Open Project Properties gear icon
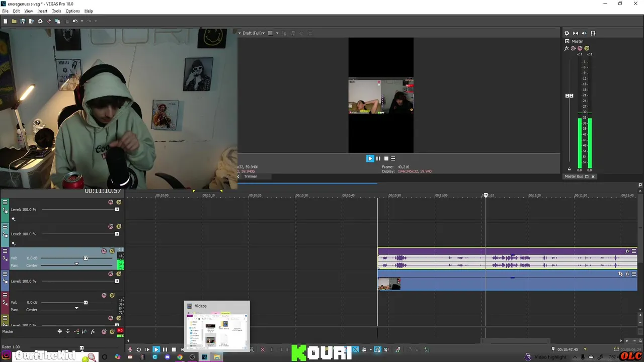 (40, 21)
